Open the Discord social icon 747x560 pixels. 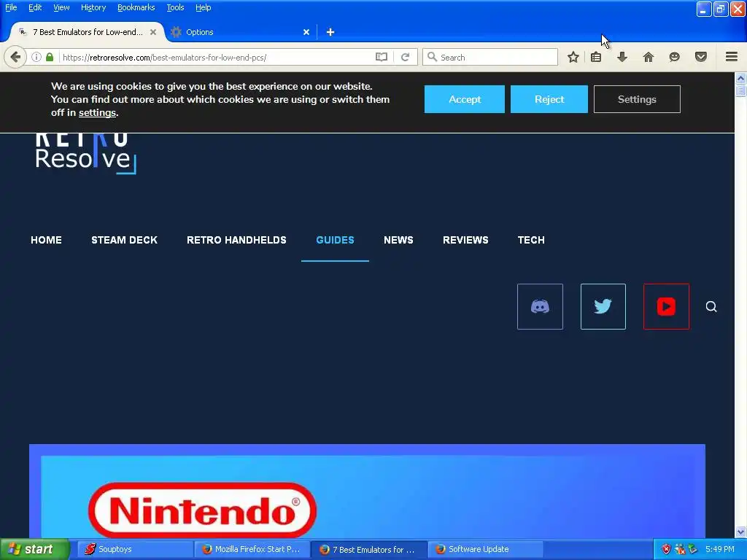540,307
